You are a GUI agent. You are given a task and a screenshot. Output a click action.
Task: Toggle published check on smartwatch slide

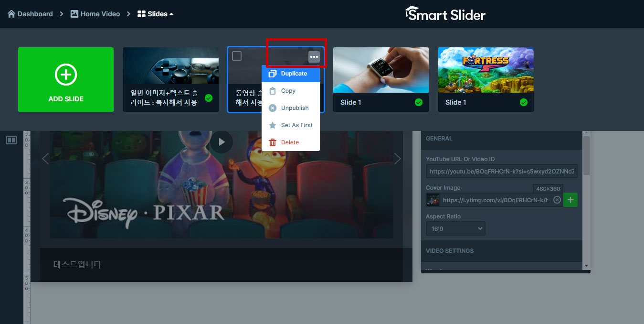pyautogui.click(x=419, y=102)
